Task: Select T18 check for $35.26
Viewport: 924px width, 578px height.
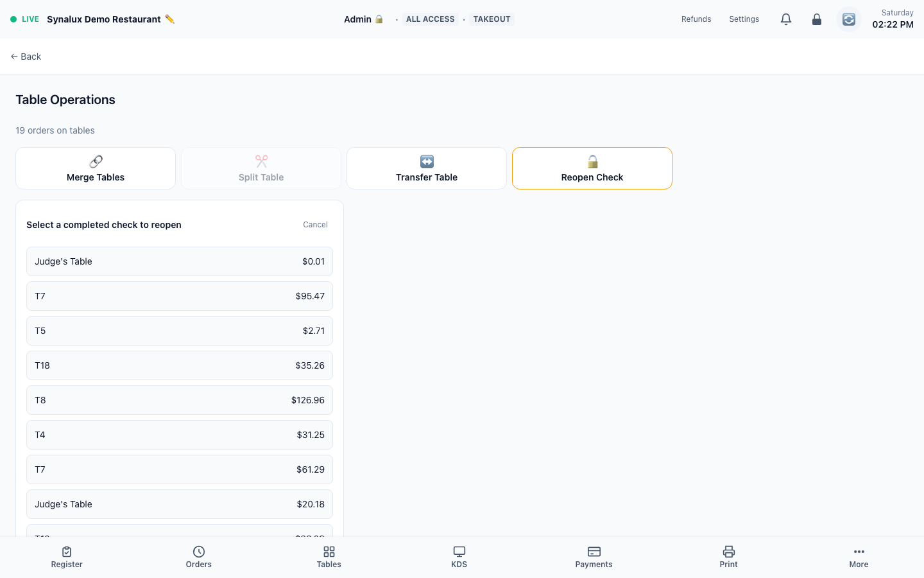Action: pyautogui.click(x=180, y=365)
